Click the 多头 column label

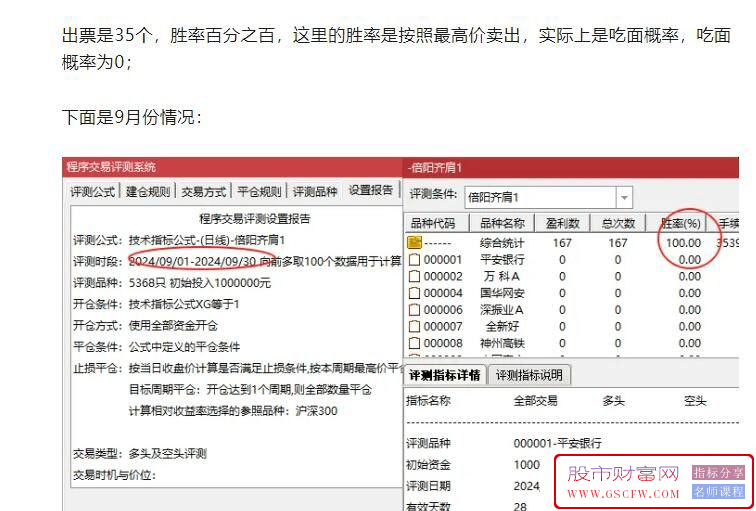point(613,400)
